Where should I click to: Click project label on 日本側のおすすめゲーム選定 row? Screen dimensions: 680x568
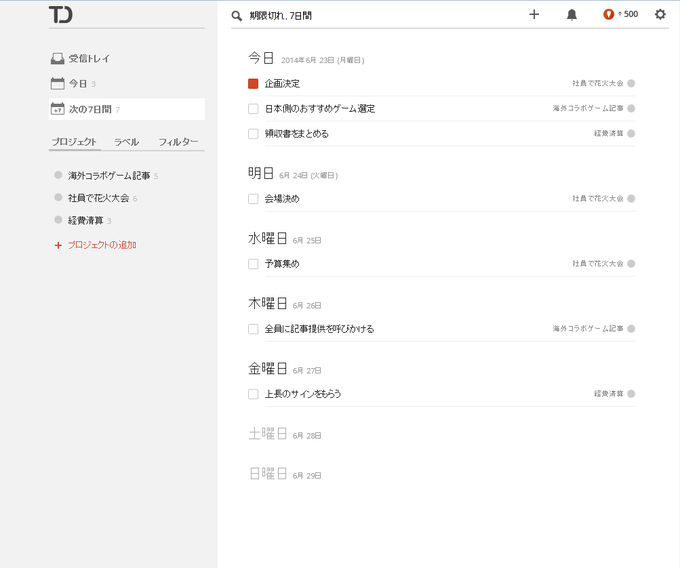click(588, 108)
